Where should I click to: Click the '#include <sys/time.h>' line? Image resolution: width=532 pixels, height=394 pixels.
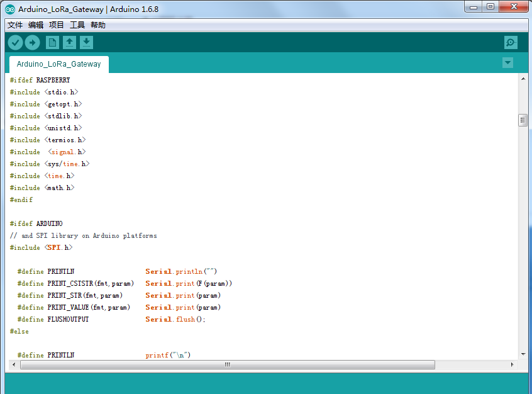[50, 164]
